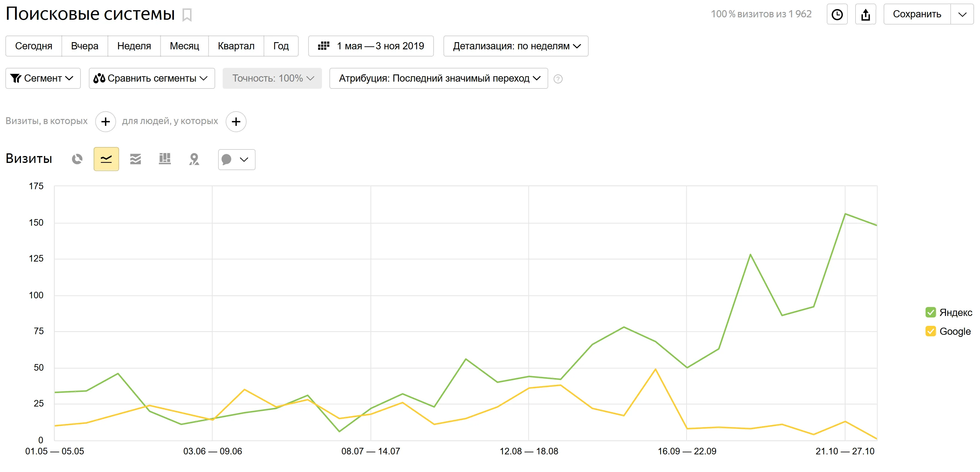This screenshot has width=980, height=472.
Task: Add a condition with plus next to 'Визиты, в которых'
Action: point(105,122)
